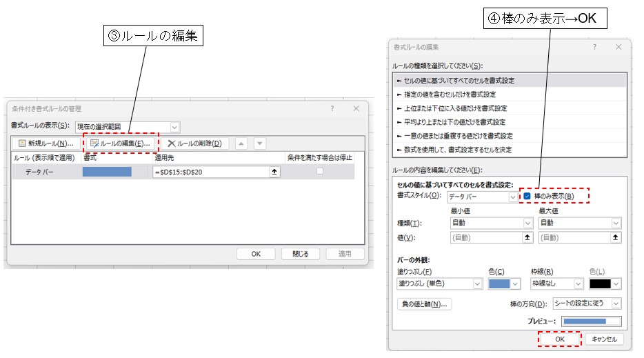The image size is (644, 358).
Task: Open the 書式ルールの表示 dropdown
Action: (x=174, y=127)
